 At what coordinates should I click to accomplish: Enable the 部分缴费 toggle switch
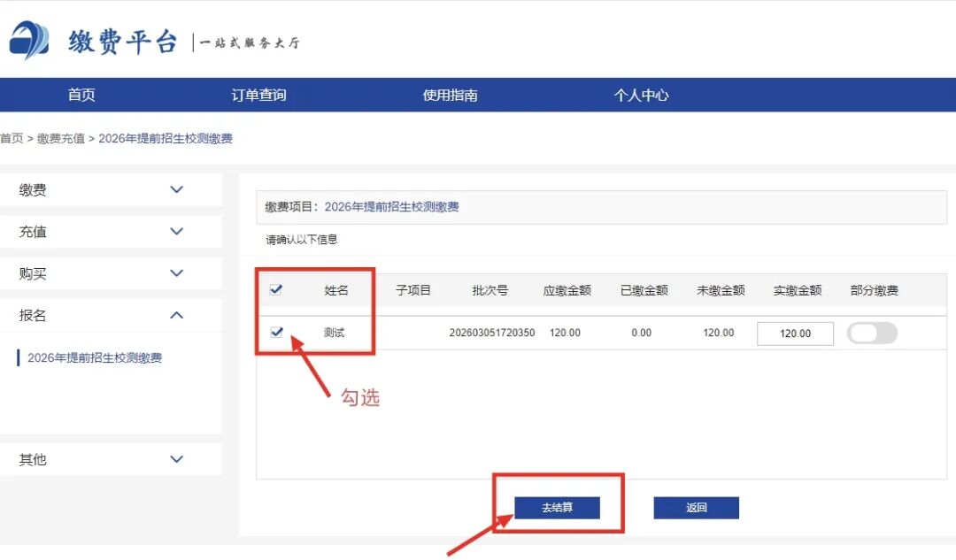click(x=872, y=333)
